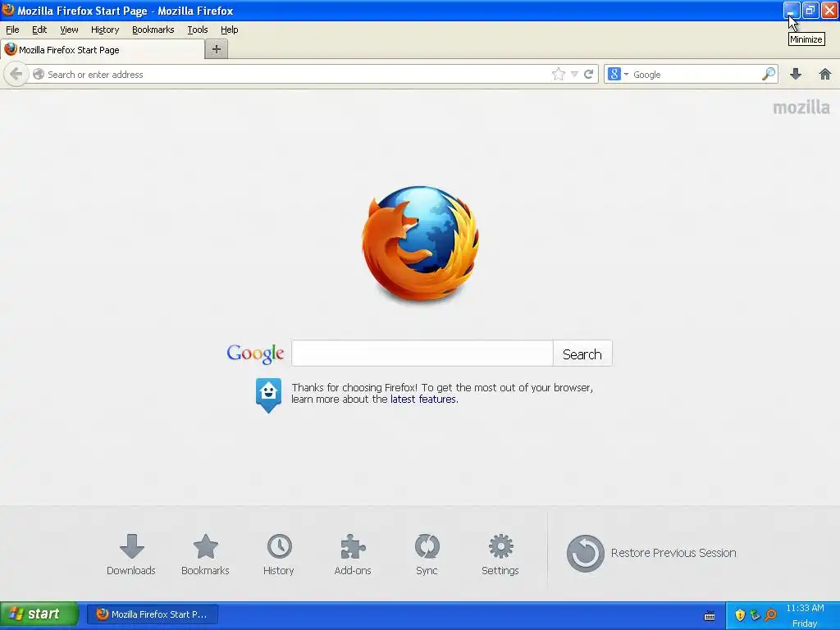The image size is (840, 630).
Task: Open the Edit menu
Action: [39, 30]
